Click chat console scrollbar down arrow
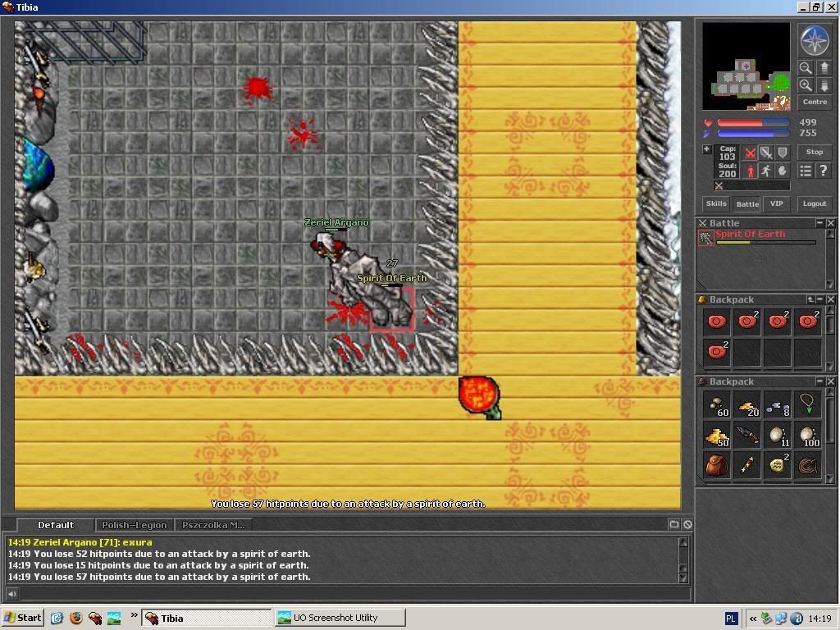The width and height of the screenshot is (840, 630). pos(683,578)
